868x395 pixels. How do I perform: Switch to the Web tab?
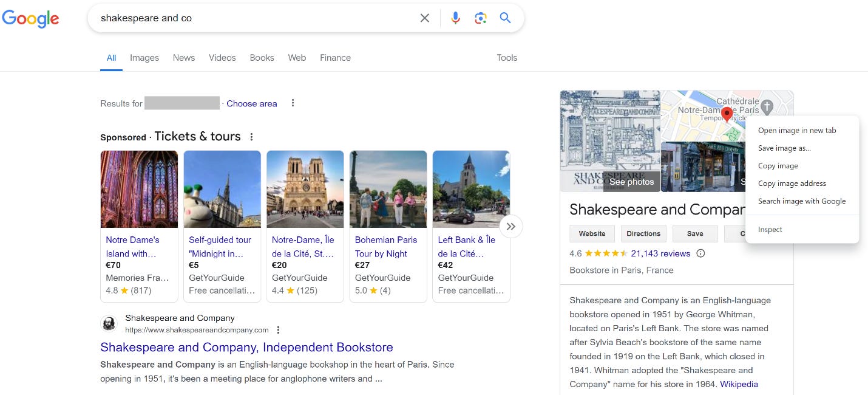(x=297, y=58)
